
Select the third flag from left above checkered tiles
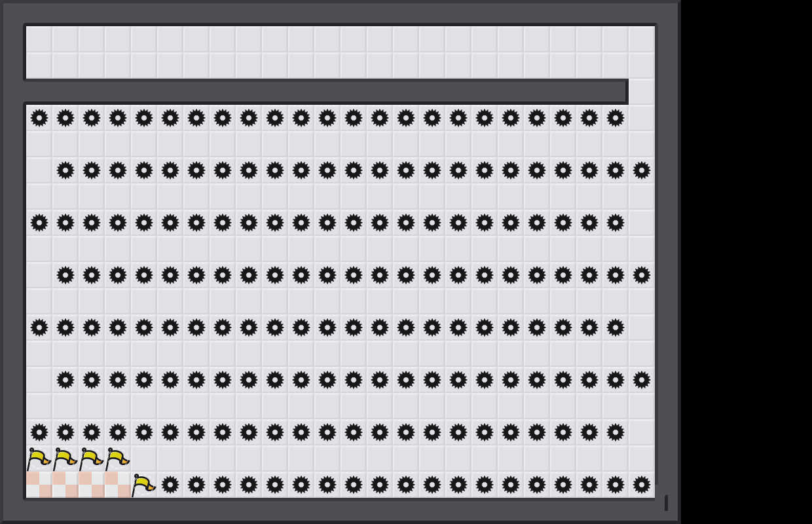[x=91, y=459]
